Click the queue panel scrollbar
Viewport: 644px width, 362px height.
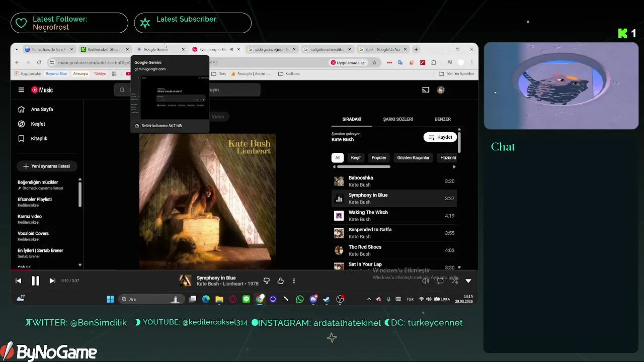(x=459, y=142)
